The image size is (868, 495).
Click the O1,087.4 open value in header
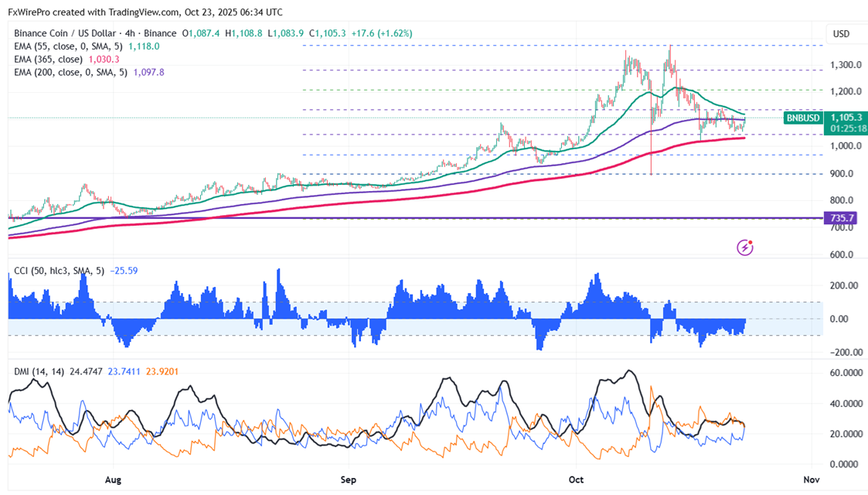pos(201,33)
